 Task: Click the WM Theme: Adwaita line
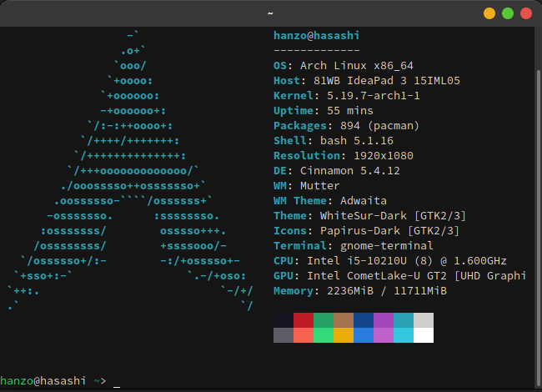tap(330, 201)
